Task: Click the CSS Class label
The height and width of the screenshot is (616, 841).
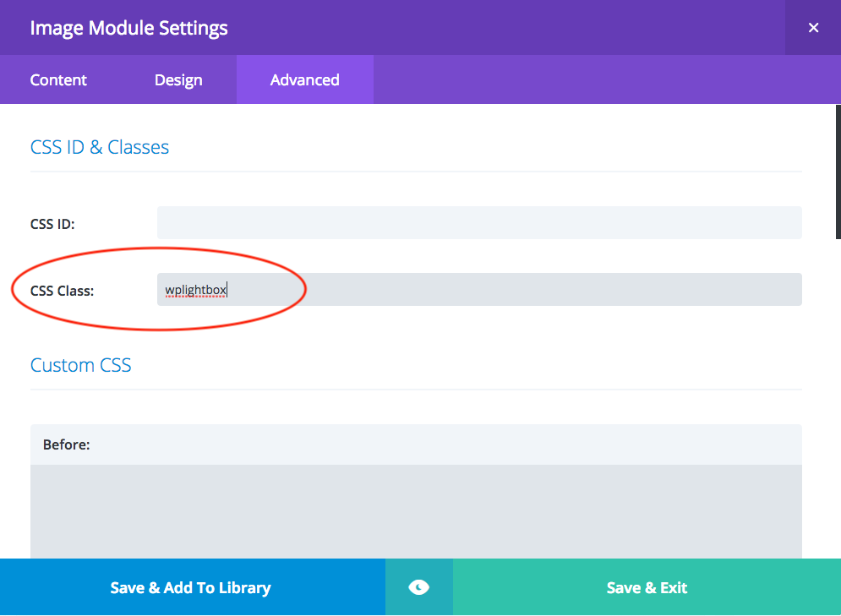Action: tap(62, 291)
